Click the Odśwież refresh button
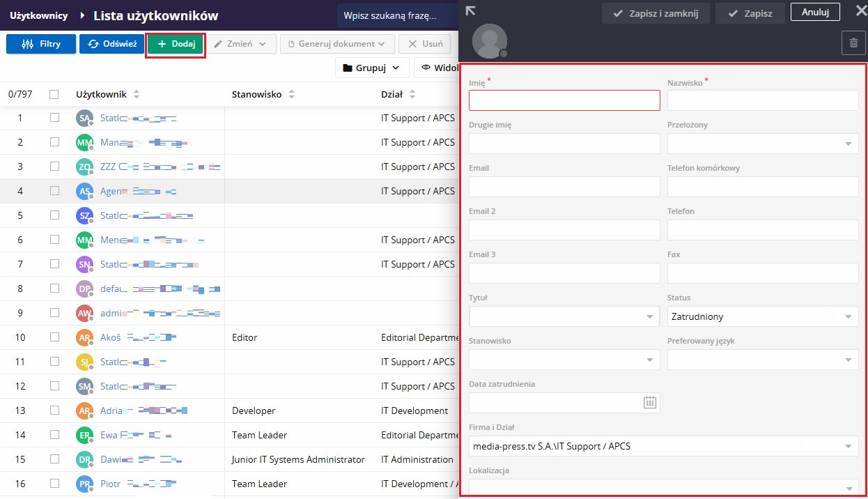This screenshot has width=868, height=499. [111, 44]
